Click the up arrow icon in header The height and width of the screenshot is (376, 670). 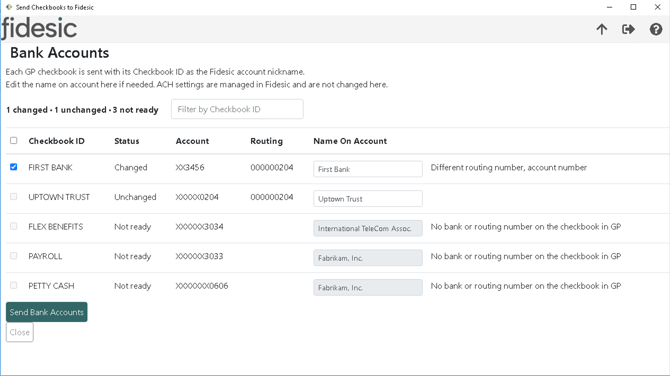point(602,29)
